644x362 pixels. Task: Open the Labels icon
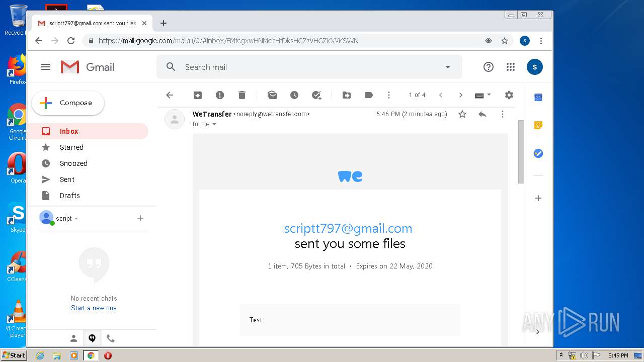click(369, 95)
